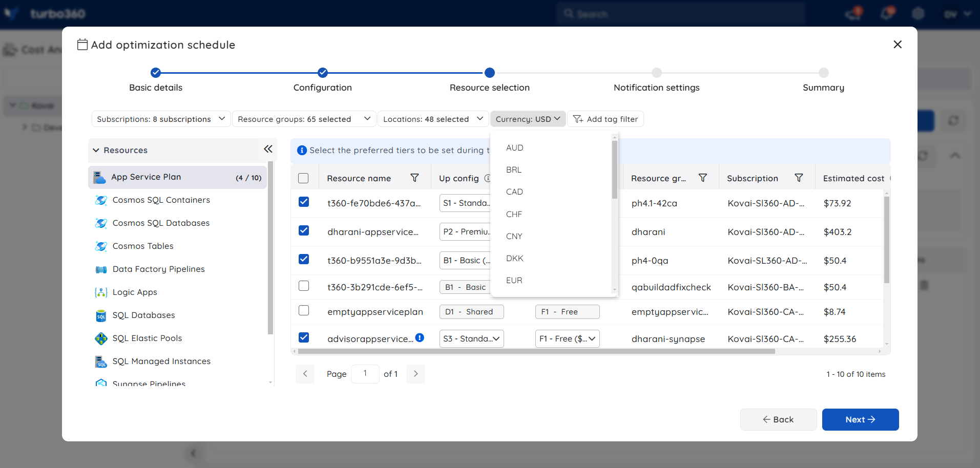
Task: Click the currency list scrollbar
Action: pyautogui.click(x=615, y=169)
